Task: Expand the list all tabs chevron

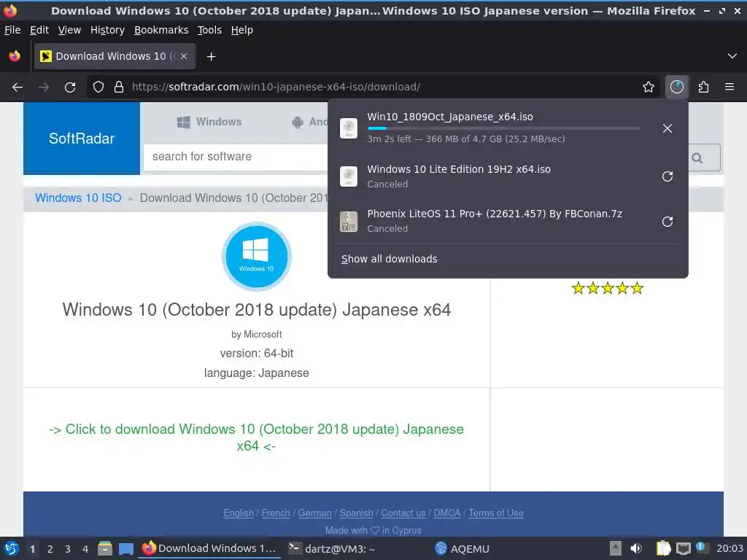Action: 732,56
